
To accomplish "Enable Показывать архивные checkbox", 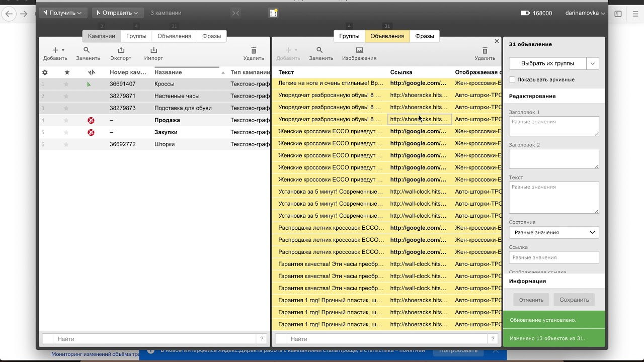I will 512,79.
